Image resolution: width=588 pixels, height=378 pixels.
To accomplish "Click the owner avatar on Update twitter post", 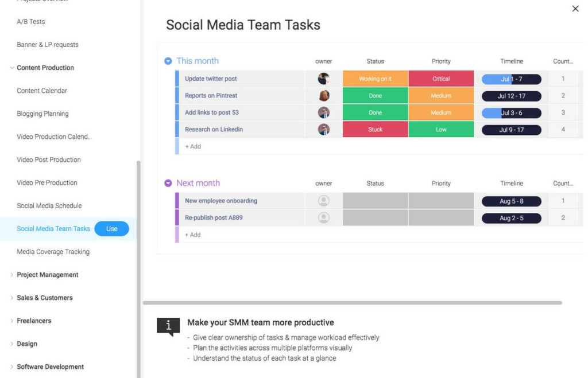I will point(323,78).
